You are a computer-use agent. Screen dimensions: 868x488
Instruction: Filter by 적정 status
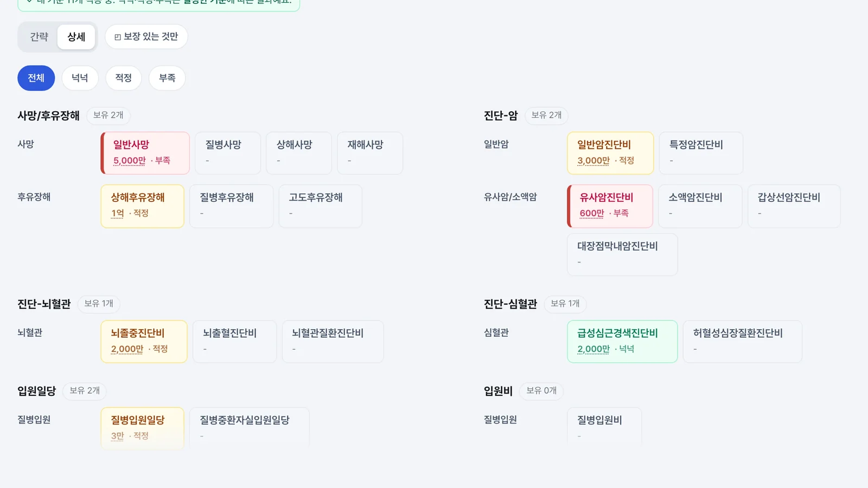click(x=124, y=78)
